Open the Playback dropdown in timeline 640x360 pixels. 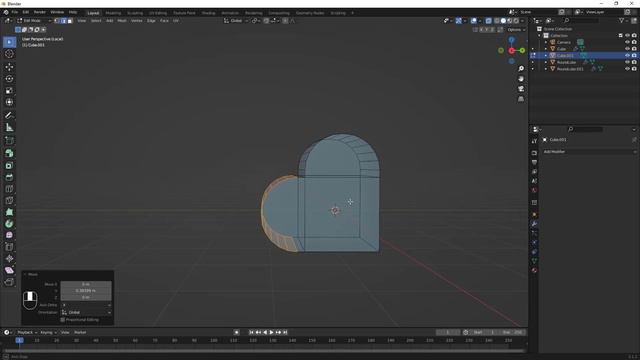coord(27,333)
